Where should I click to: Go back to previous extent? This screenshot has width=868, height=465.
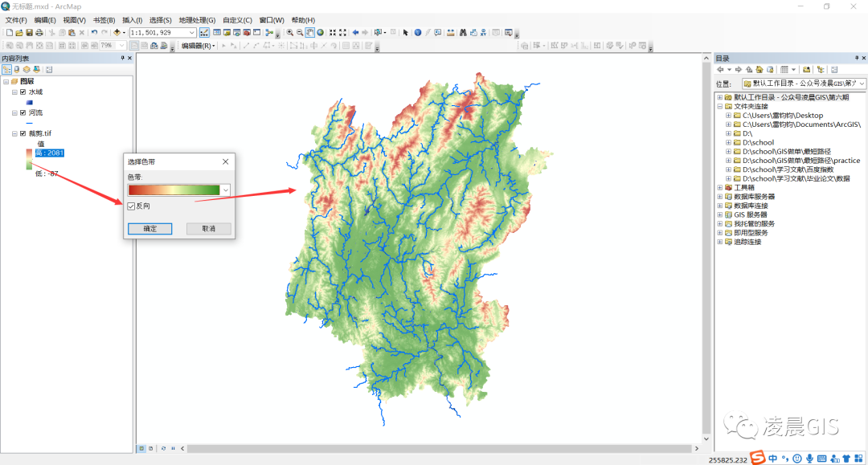click(355, 33)
